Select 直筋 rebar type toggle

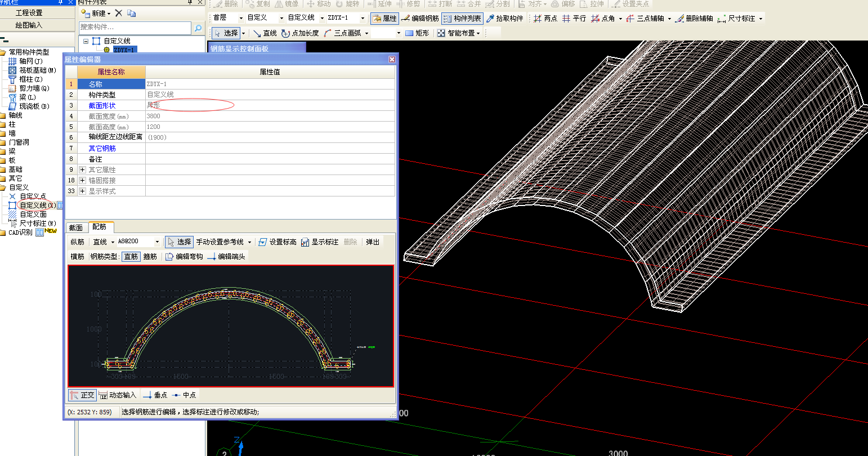[x=131, y=257]
